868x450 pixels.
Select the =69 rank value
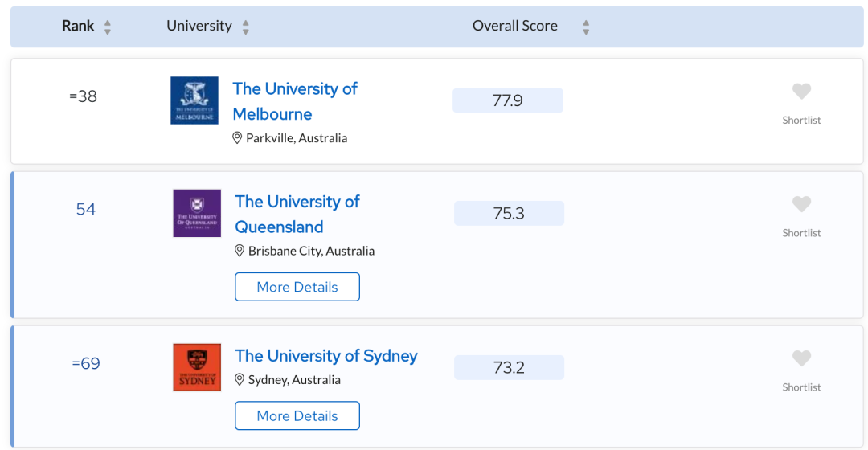pyautogui.click(x=86, y=364)
